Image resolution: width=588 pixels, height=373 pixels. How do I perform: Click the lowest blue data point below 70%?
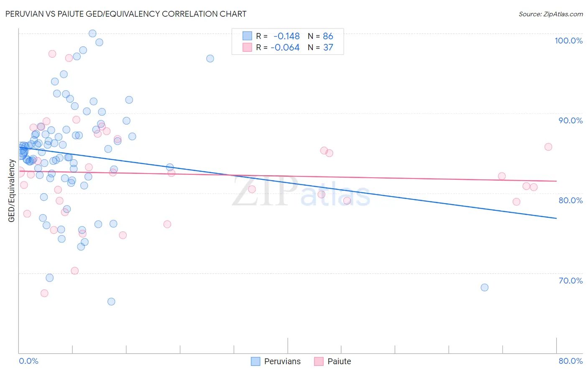click(111, 301)
